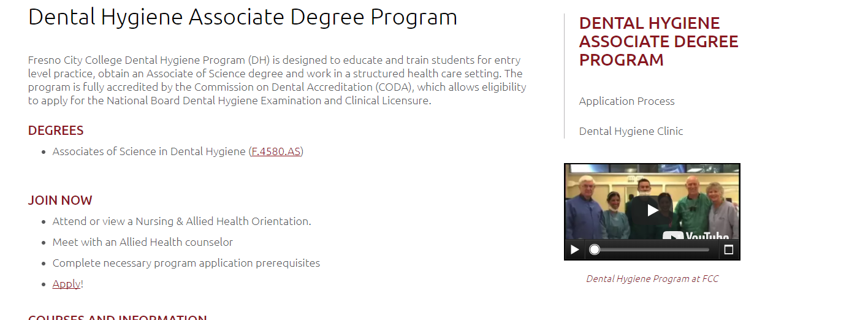
Task: Open the video in fullscreen mode
Action: [x=728, y=250]
